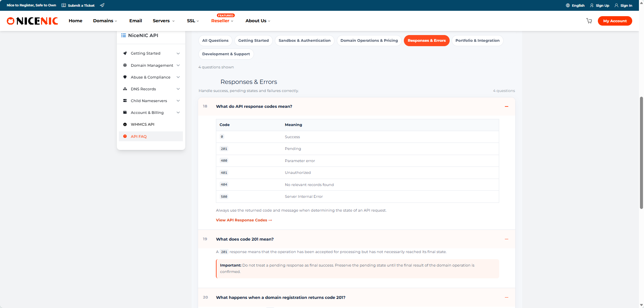
Task: Click the globe language icon
Action: coord(568,5)
